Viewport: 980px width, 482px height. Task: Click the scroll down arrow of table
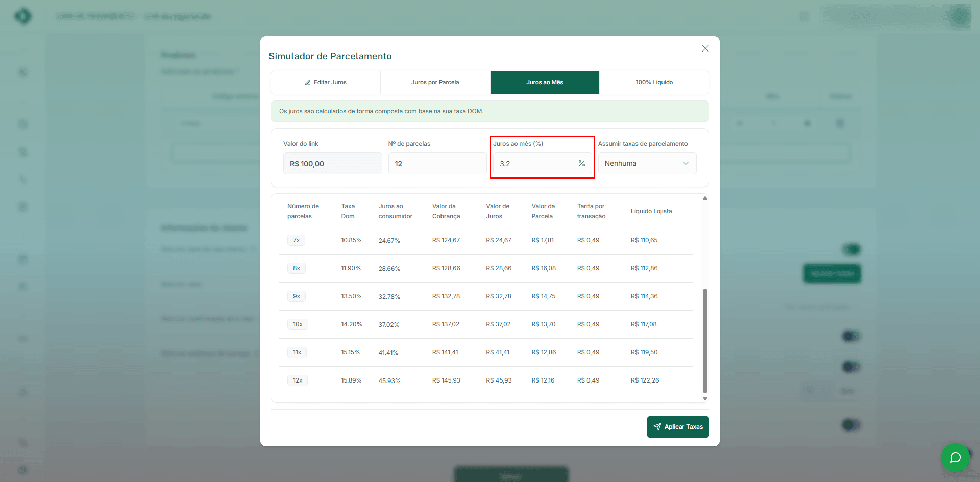click(705, 398)
